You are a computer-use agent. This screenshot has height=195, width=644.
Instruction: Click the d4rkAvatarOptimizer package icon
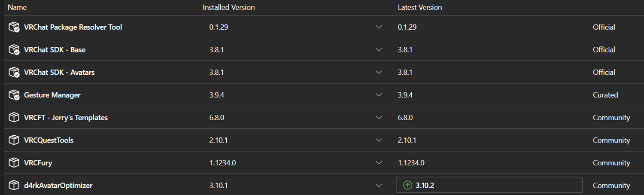14,186
